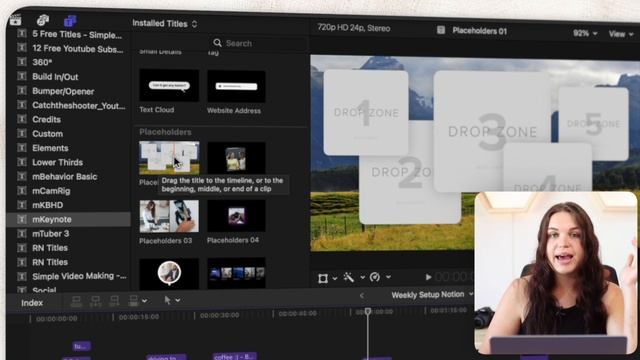Screen dimensions: 640x360
Task: Click the insert clip edit icon
Action: tap(95, 301)
